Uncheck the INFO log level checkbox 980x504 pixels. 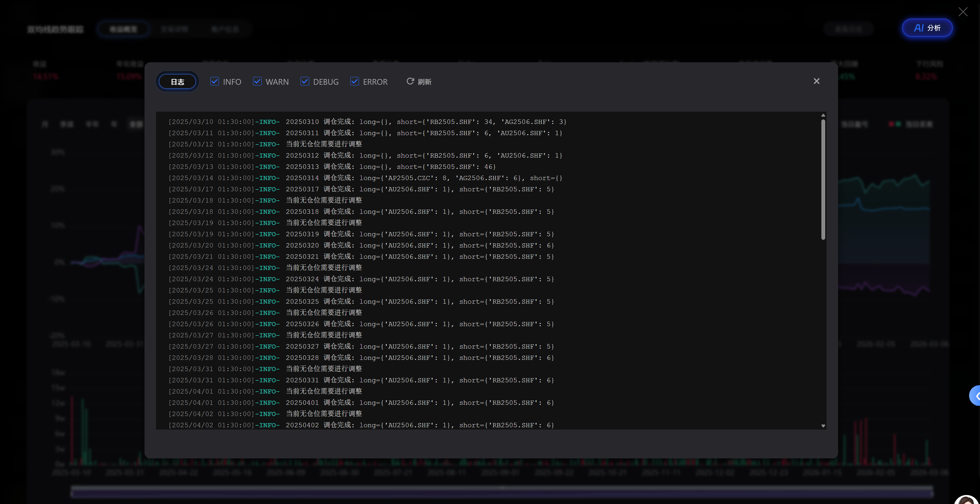point(214,82)
